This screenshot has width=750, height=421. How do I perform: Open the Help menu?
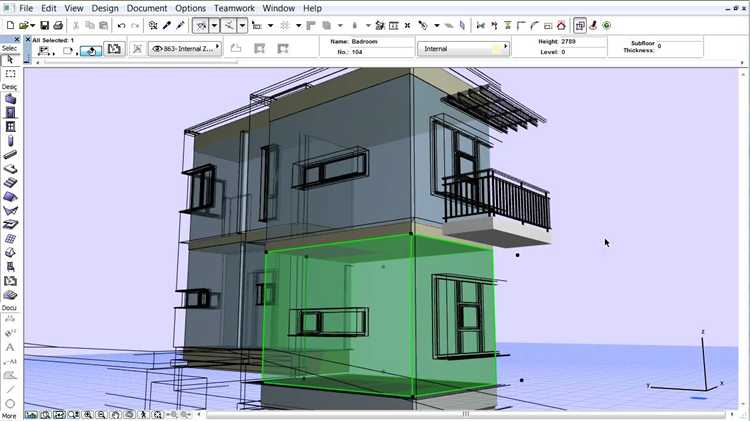[x=312, y=8]
